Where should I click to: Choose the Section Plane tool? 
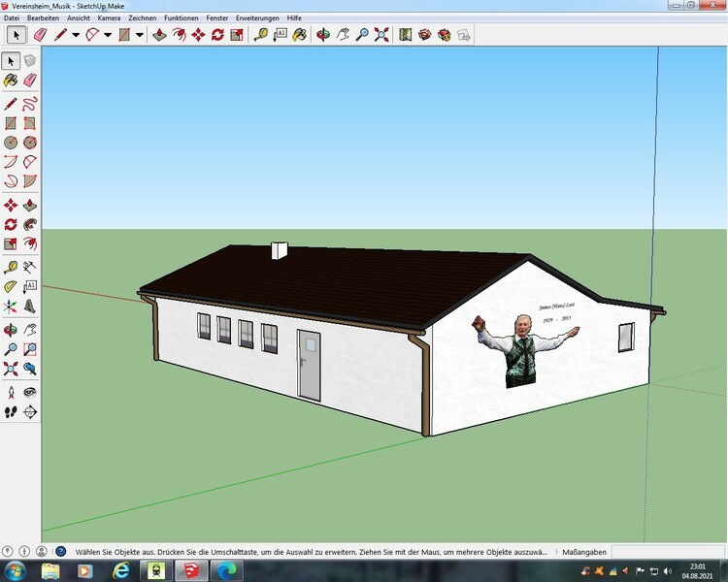pyautogui.click(x=30, y=412)
